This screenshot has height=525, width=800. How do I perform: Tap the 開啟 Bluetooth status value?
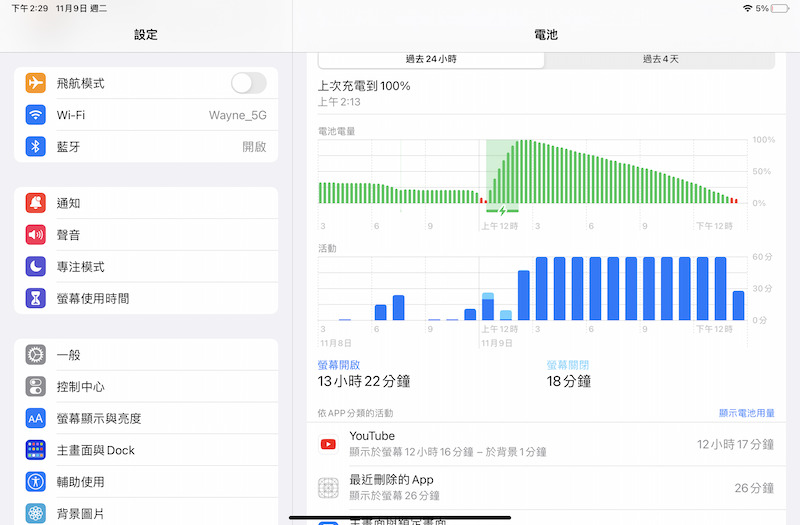pos(254,147)
